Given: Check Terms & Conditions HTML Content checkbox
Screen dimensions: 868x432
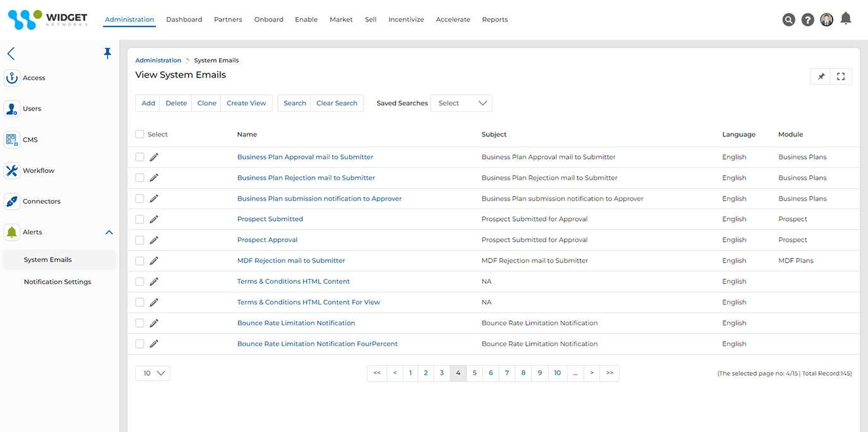Looking at the screenshot, I should (x=140, y=281).
